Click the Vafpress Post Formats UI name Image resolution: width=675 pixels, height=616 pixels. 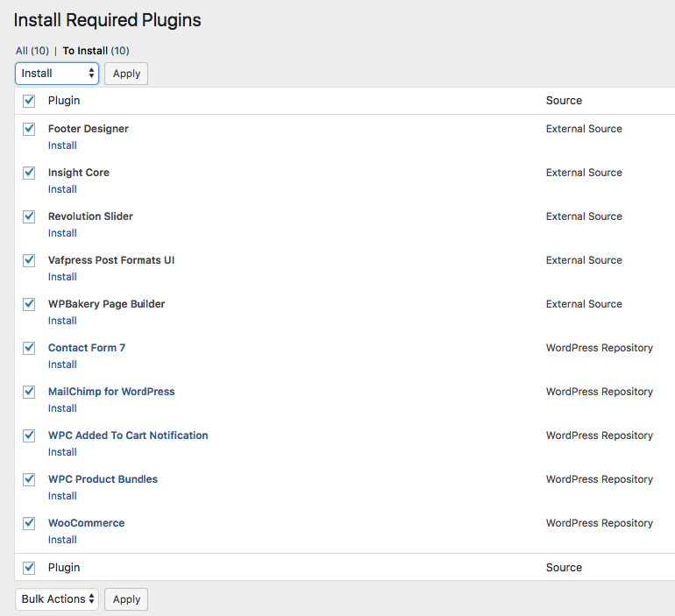(111, 260)
